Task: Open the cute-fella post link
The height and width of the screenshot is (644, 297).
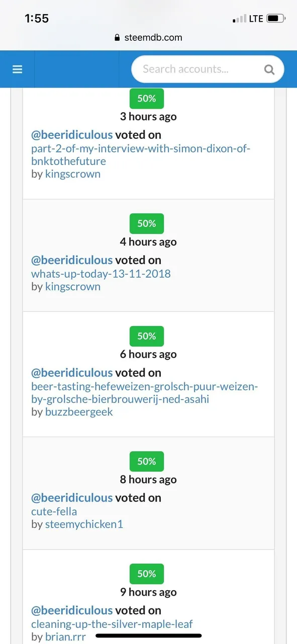Action: [54, 512]
